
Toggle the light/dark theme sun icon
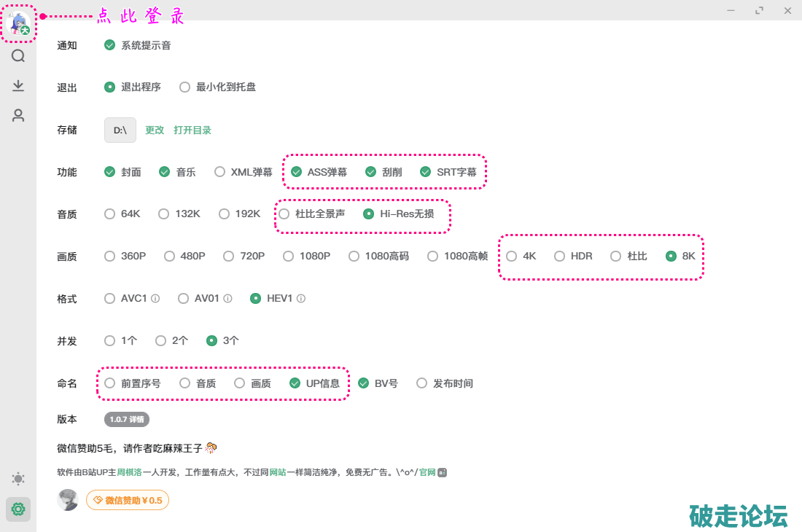pos(18,479)
